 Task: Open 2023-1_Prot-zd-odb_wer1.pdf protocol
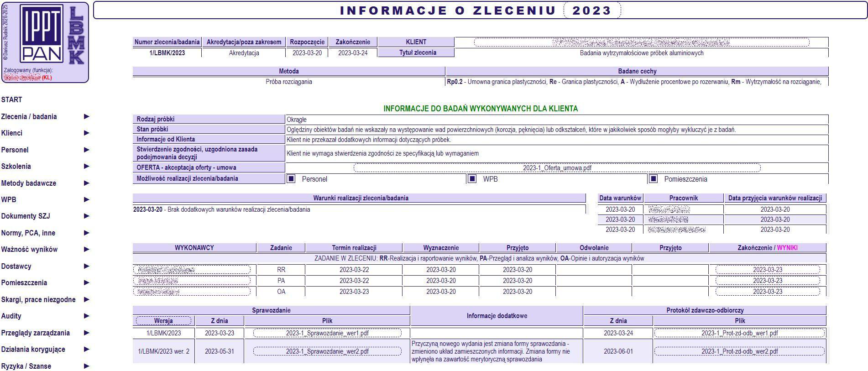click(x=739, y=333)
